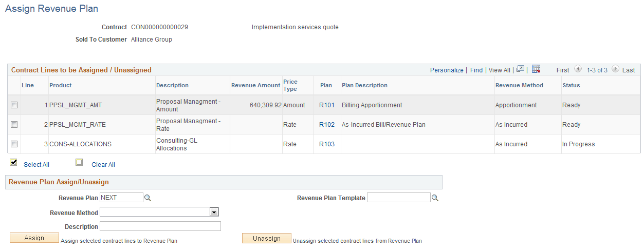Click the Clear All empty-box icon
Screen dimensions: 644x251
(79, 163)
